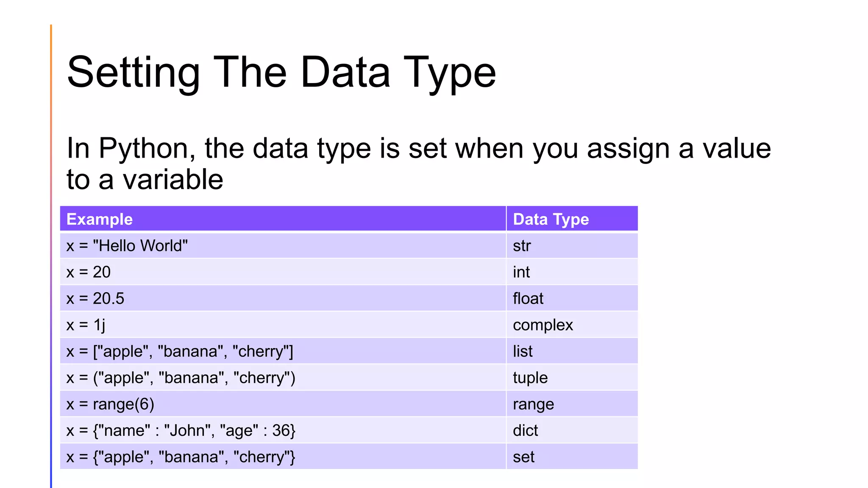
Task: Click the paragraph about assigning a value
Action: pyautogui.click(x=419, y=164)
